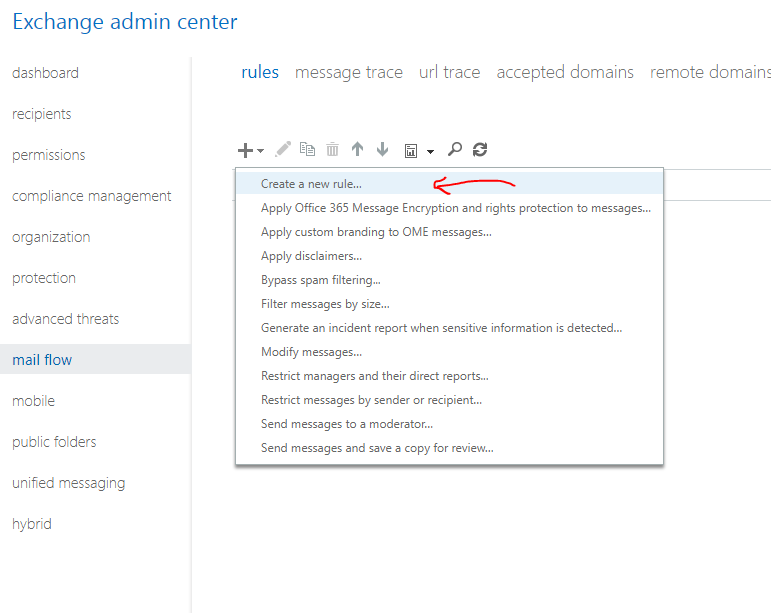Open the accepted domains tab
The height and width of the screenshot is (613, 771).
(x=565, y=72)
